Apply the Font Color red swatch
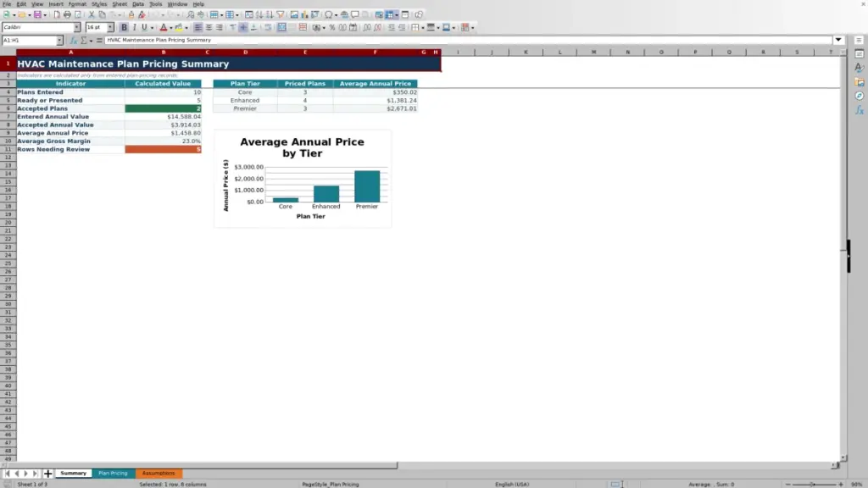The image size is (868, 488). pyautogui.click(x=164, y=28)
